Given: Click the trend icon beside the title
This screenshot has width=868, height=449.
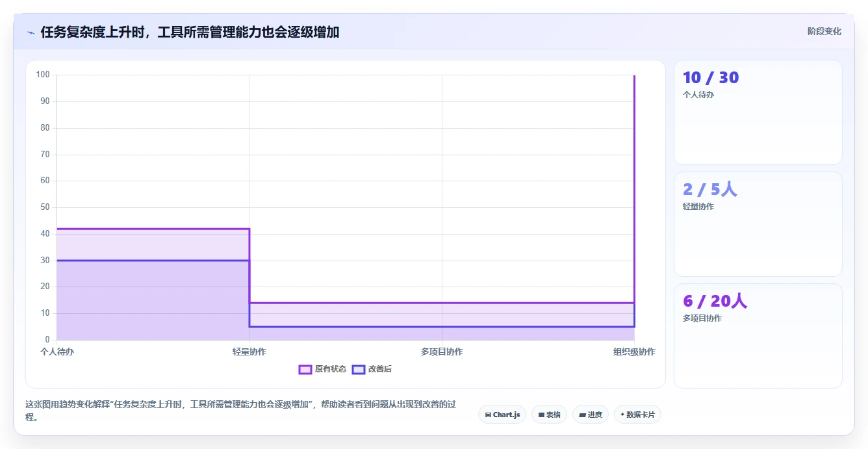Looking at the screenshot, I should [x=31, y=32].
